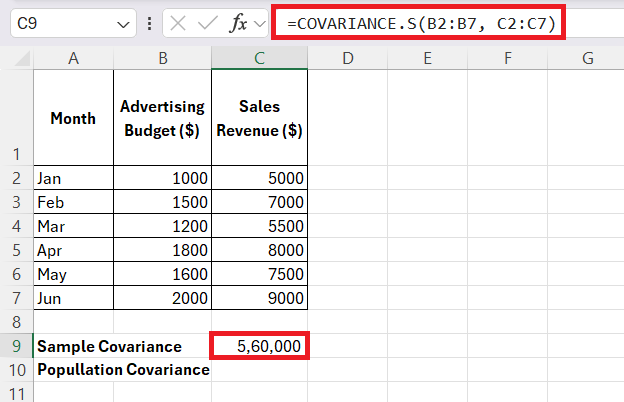Confirm the formula with checkmark icon
Screen dimensions: 624x402
coord(208,23)
